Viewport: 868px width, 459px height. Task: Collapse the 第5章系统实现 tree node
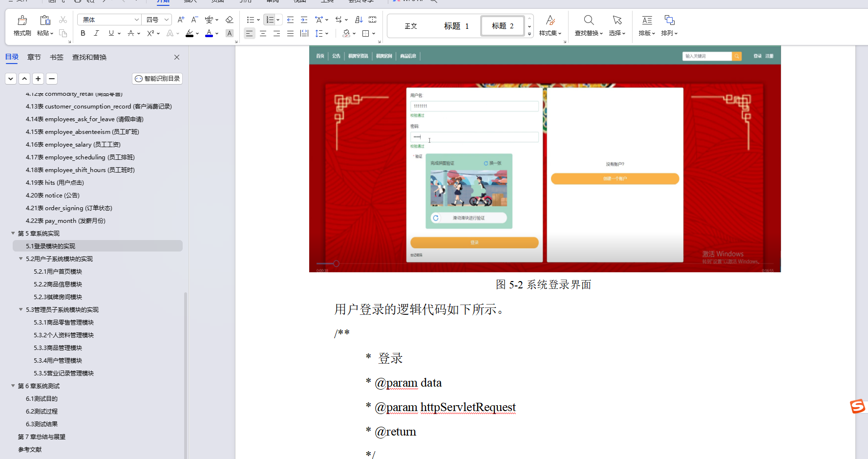click(x=13, y=233)
